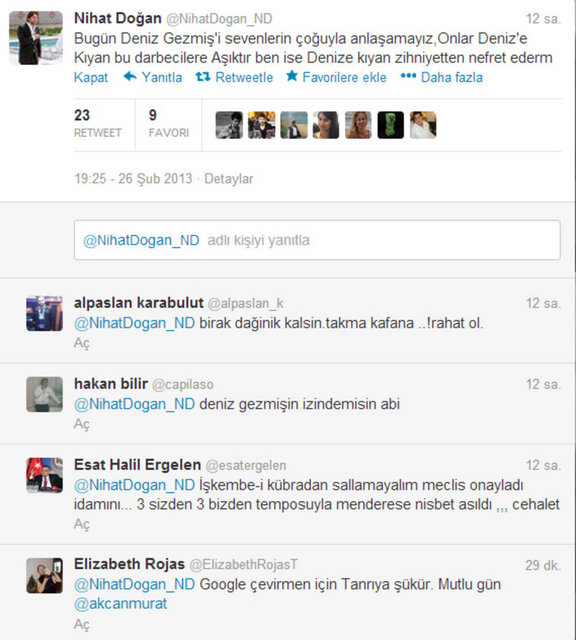Screen dimensions: 576x640
Task: Open Nihat Doğan's profile avatar
Action: [36, 38]
